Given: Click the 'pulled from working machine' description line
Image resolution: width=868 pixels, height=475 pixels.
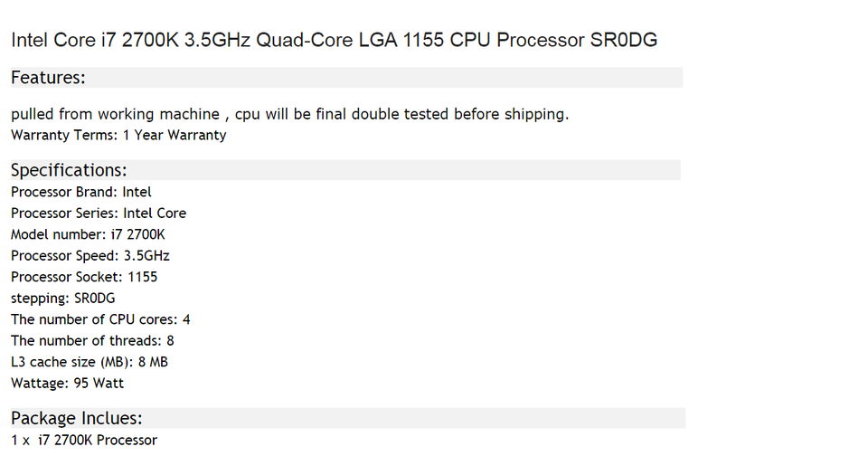Looking at the screenshot, I should pyautogui.click(x=289, y=114).
